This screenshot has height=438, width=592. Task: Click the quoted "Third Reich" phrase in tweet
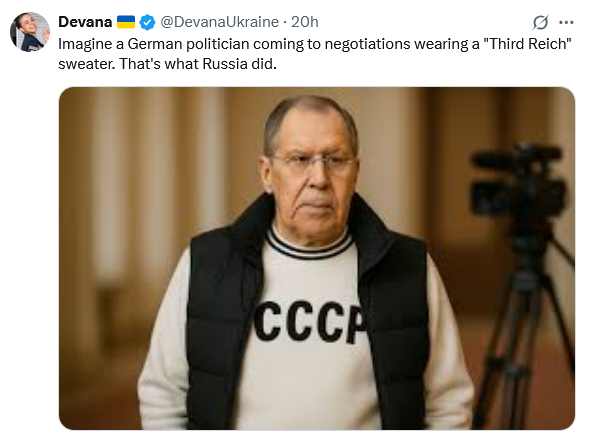(x=527, y=44)
